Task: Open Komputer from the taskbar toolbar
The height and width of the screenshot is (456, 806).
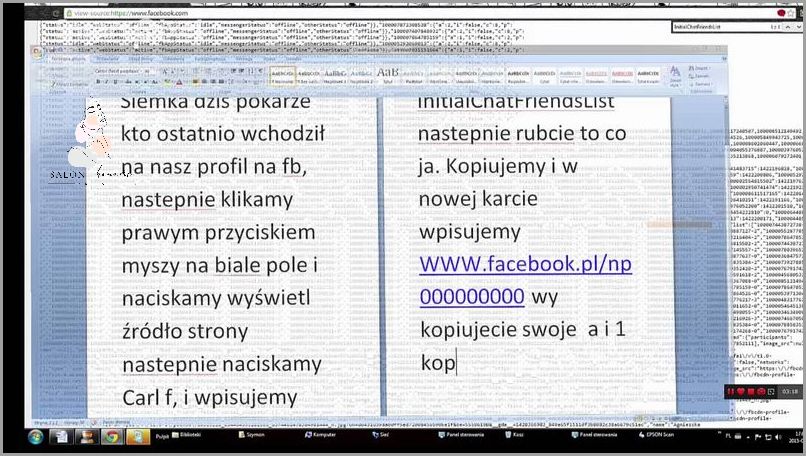Action: click(x=320, y=434)
